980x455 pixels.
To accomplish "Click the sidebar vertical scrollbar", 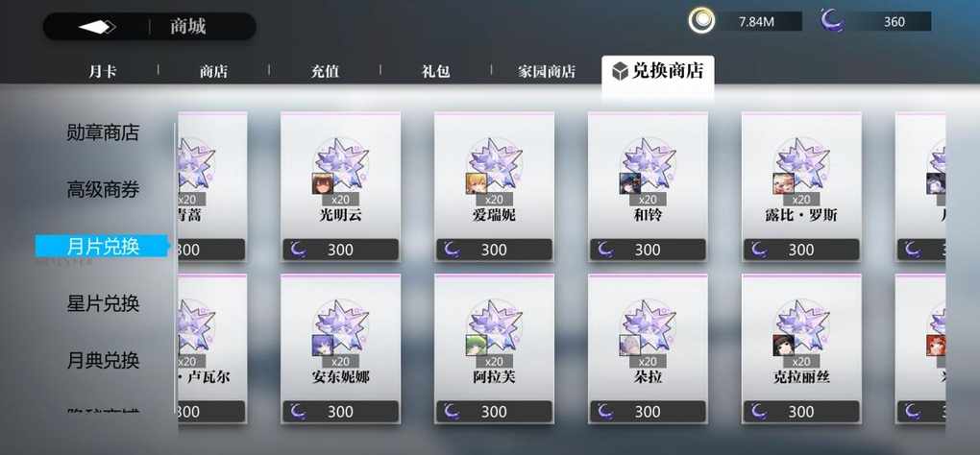I will [175, 269].
